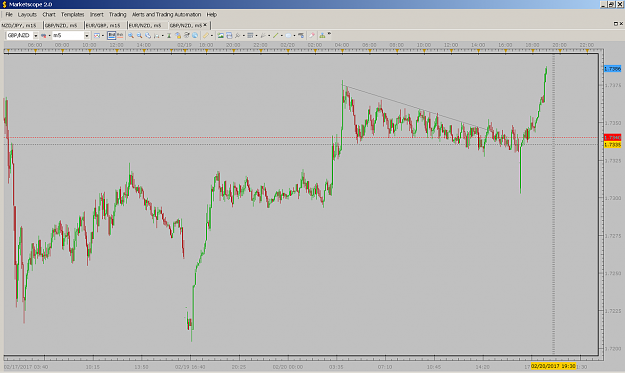625x373 pixels.
Task: Click the scale range icon before hourglass
Action: 157,35
